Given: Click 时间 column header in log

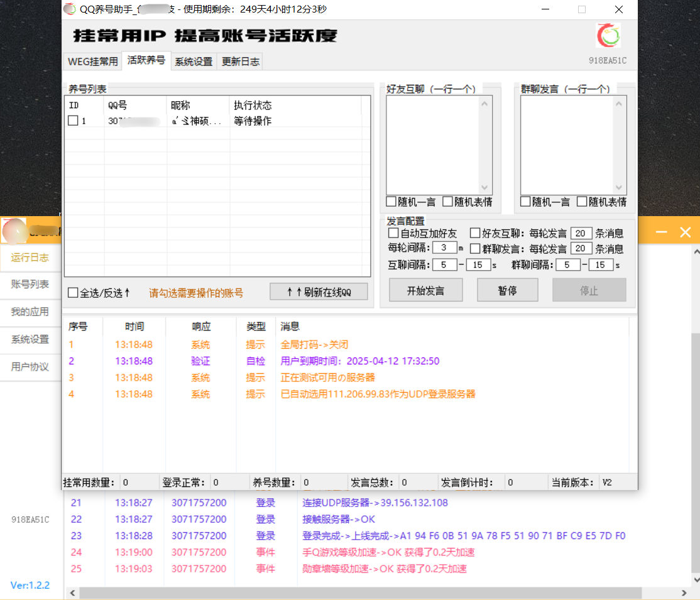Looking at the screenshot, I should (x=134, y=326).
